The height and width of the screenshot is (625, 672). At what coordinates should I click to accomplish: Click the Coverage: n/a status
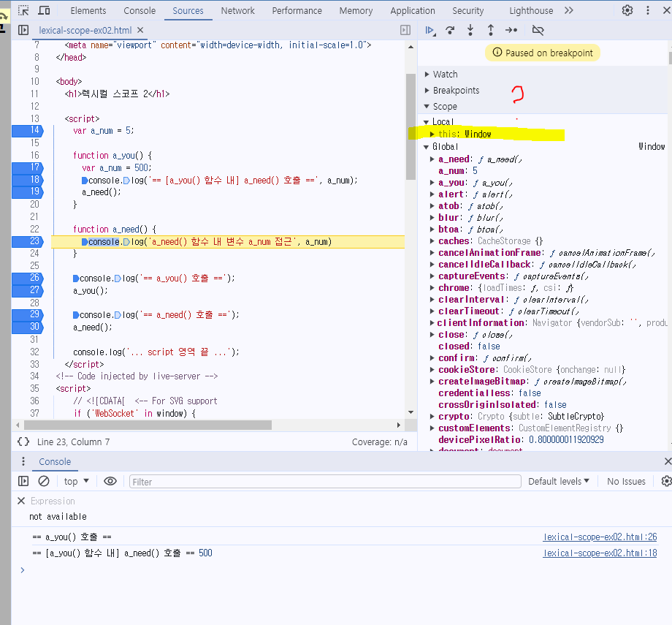tap(380, 442)
